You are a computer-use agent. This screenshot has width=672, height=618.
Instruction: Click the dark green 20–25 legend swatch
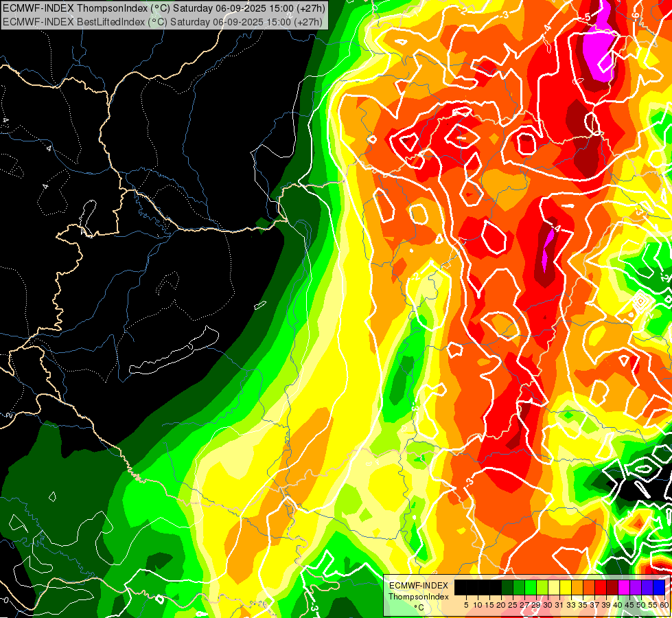[x=507, y=587]
